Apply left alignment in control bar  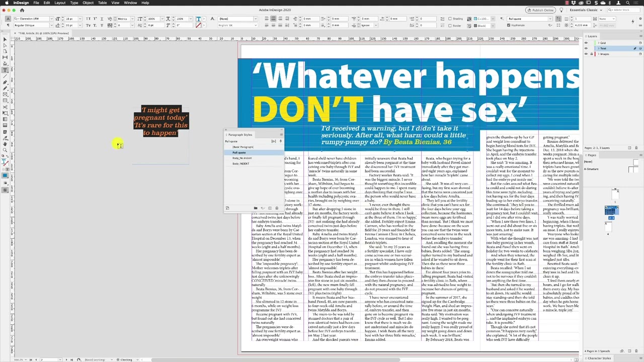point(267,19)
